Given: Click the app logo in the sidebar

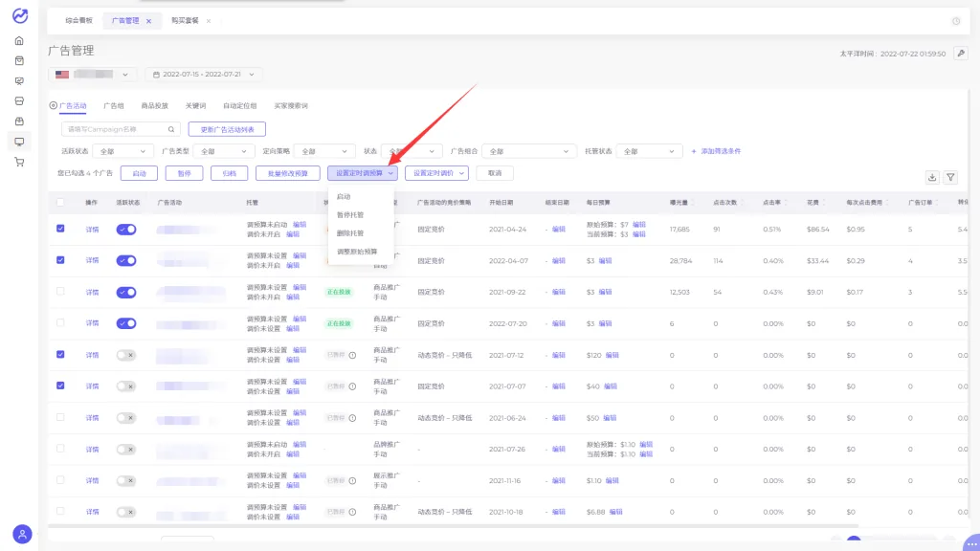Looking at the screenshot, I should coord(20,15).
